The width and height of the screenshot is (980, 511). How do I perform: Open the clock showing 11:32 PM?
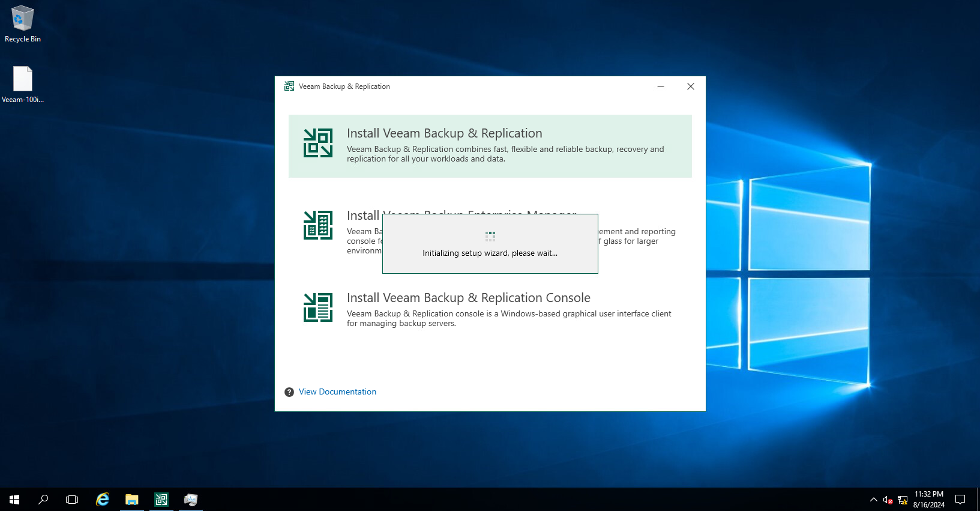pos(929,500)
